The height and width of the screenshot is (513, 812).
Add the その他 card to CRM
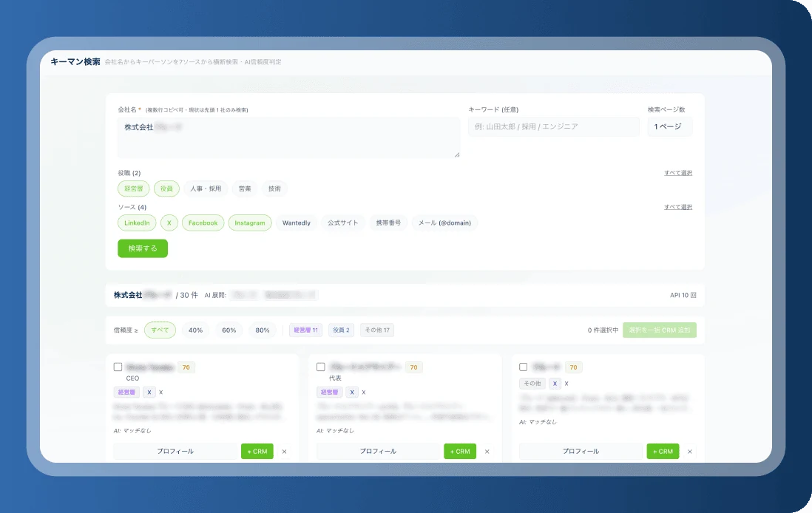click(x=663, y=452)
